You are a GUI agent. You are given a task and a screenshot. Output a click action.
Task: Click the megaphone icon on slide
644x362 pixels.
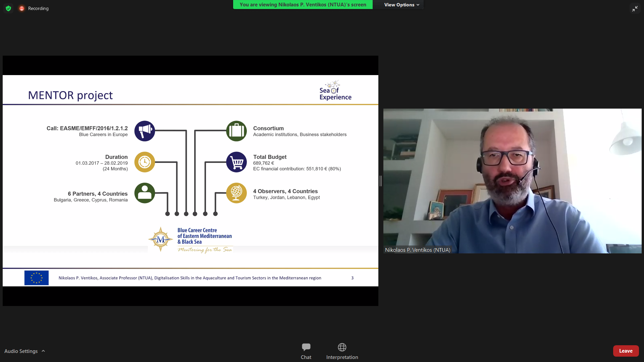pos(145,131)
